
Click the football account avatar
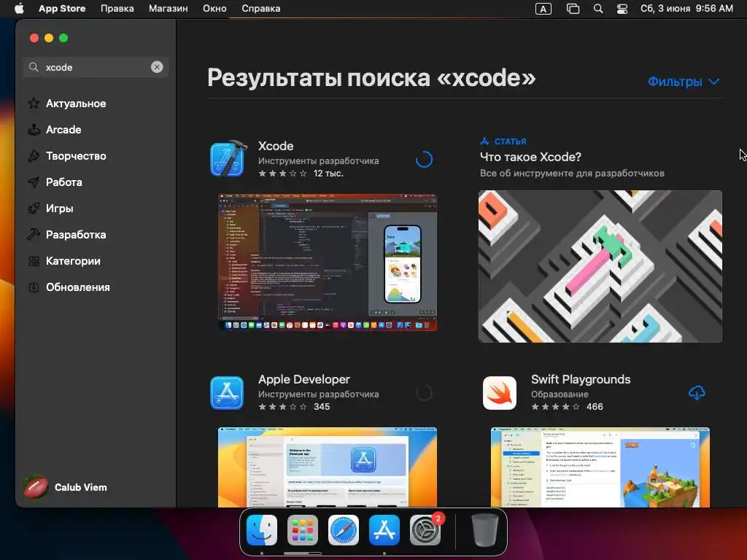click(36, 487)
